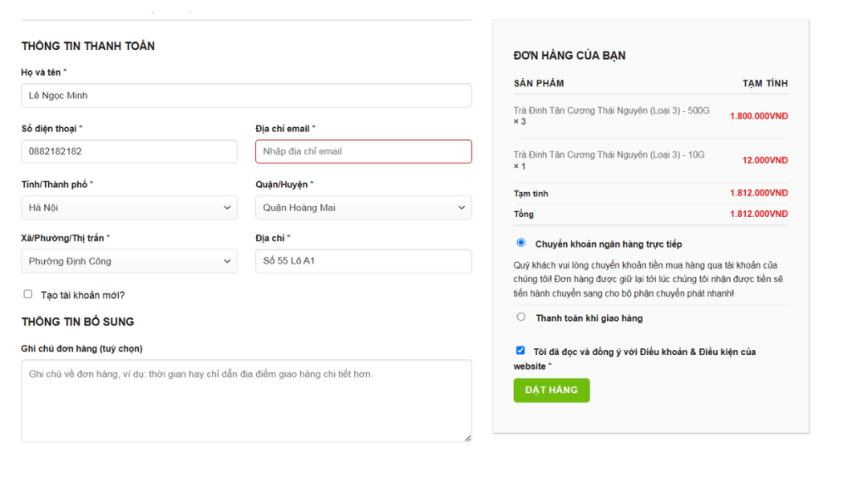Click the Tạm tính amount 1.812.000VNĐ
868x488 pixels.
759,193
